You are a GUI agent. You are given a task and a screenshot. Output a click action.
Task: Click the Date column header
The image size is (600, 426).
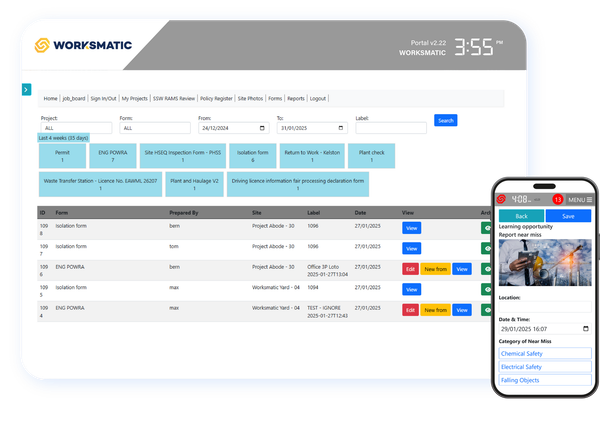tap(360, 213)
